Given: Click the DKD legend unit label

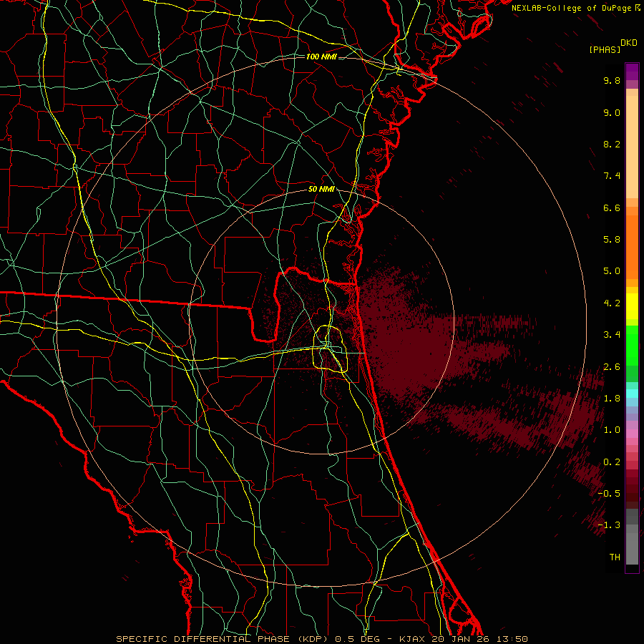Looking at the screenshot, I should click(x=629, y=43).
